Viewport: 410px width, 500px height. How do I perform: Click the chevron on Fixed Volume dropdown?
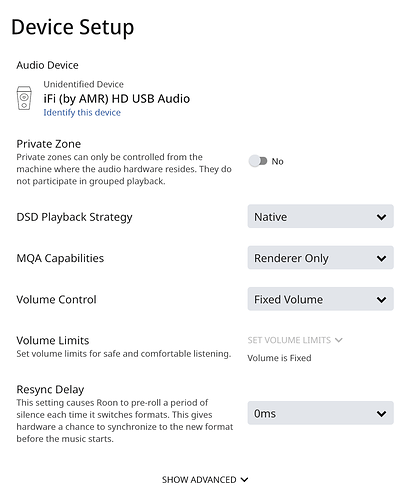click(381, 300)
